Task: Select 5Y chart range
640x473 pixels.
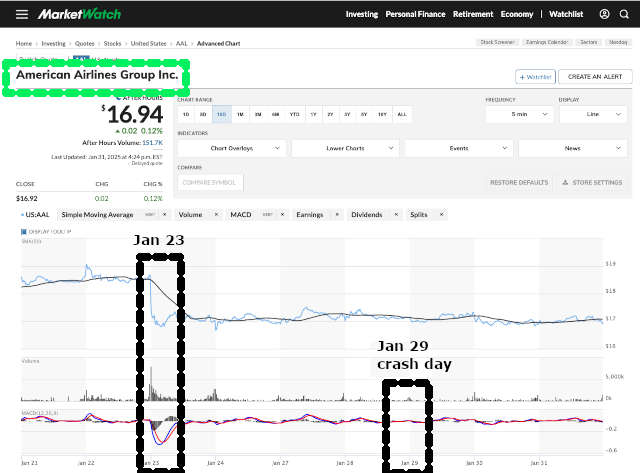Action: (x=364, y=114)
